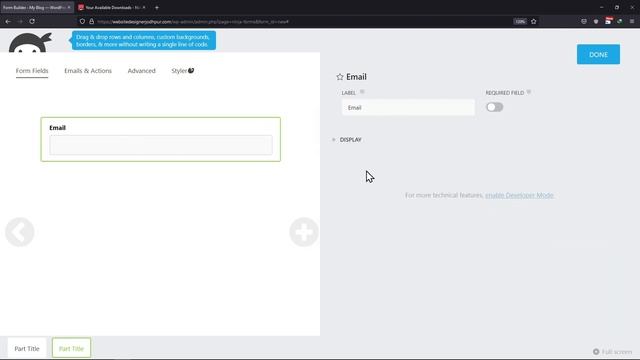Screen dimensions: 640x360
Task: Go to previous form part arrow
Action: click(20, 232)
